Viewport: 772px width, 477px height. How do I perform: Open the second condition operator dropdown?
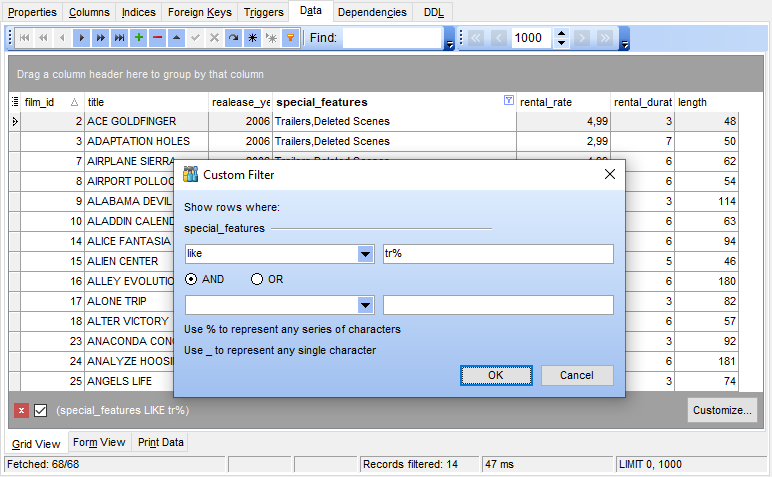(366, 305)
